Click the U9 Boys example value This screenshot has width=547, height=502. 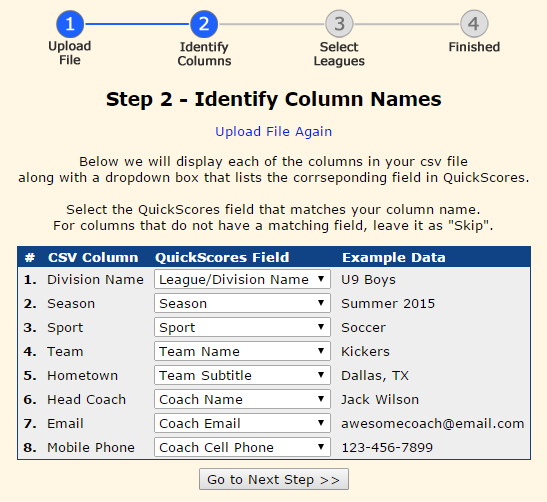[x=368, y=279]
